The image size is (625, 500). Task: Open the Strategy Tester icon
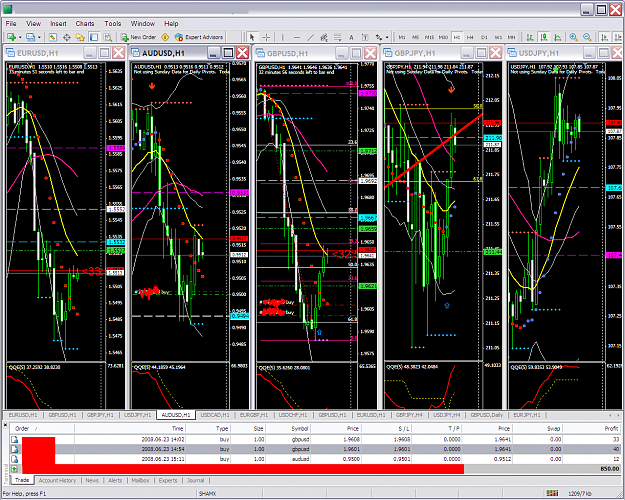[108, 37]
